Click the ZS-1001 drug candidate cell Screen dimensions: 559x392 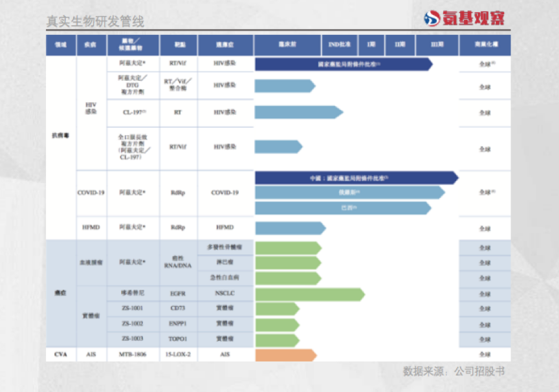pyautogui.click(x=132, y=308)
